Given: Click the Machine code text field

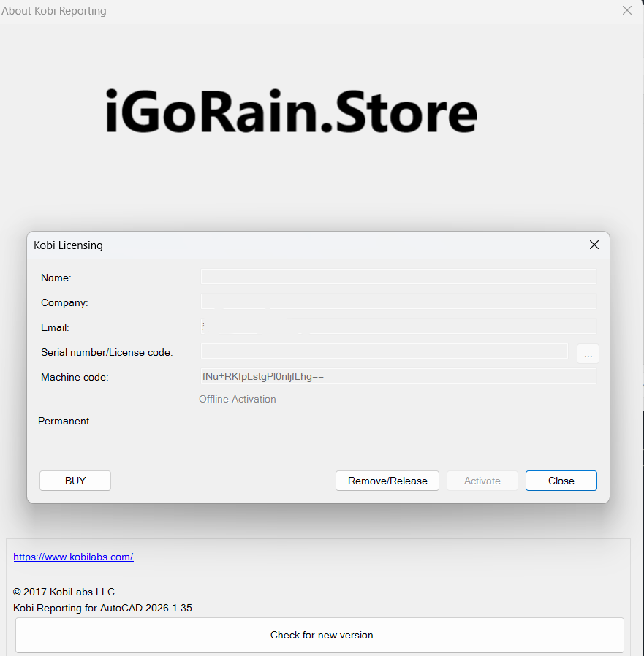Looking at the screenshot, I should (398, 376).
